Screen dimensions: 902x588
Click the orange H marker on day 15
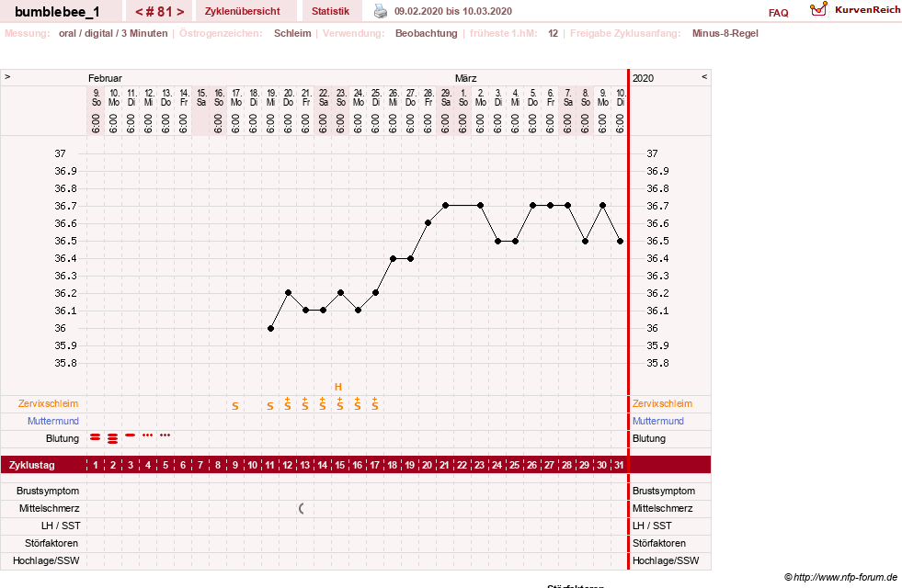point(338,387)
